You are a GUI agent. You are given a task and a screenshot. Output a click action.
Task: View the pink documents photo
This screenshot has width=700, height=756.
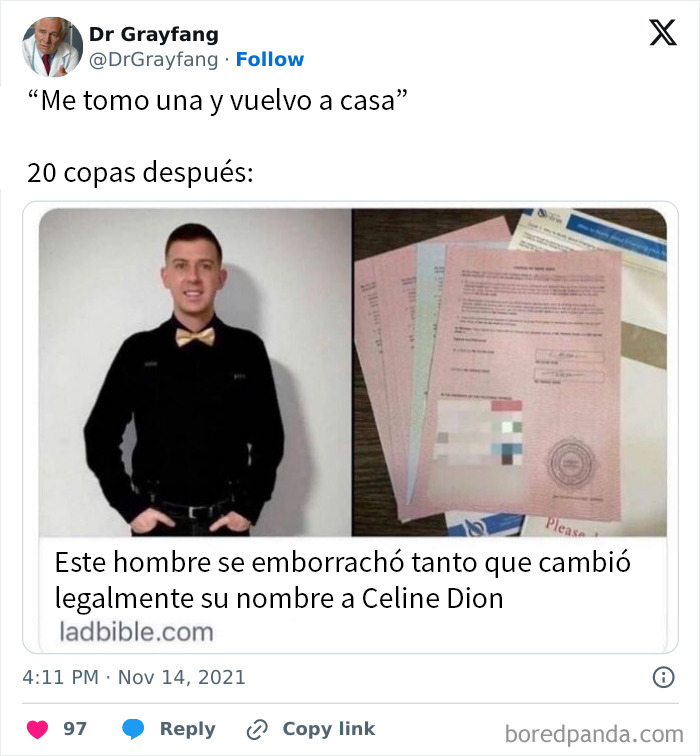click(509, 372)
